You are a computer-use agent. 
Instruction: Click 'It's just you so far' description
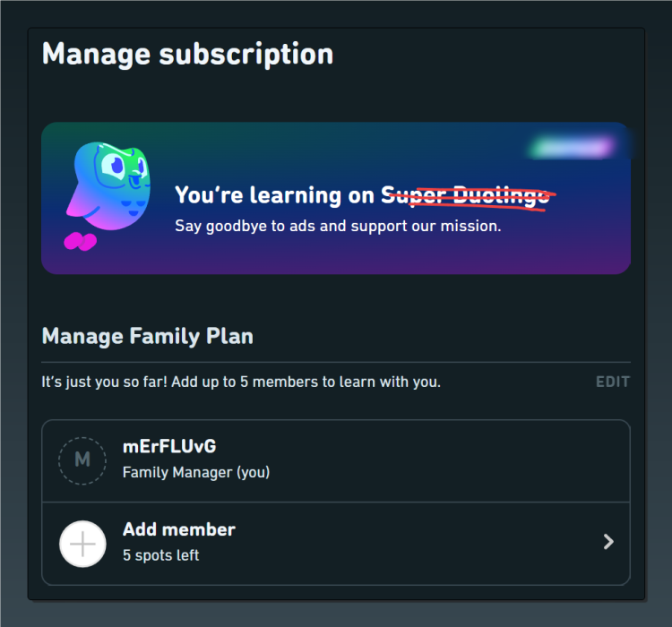(241, 382)
